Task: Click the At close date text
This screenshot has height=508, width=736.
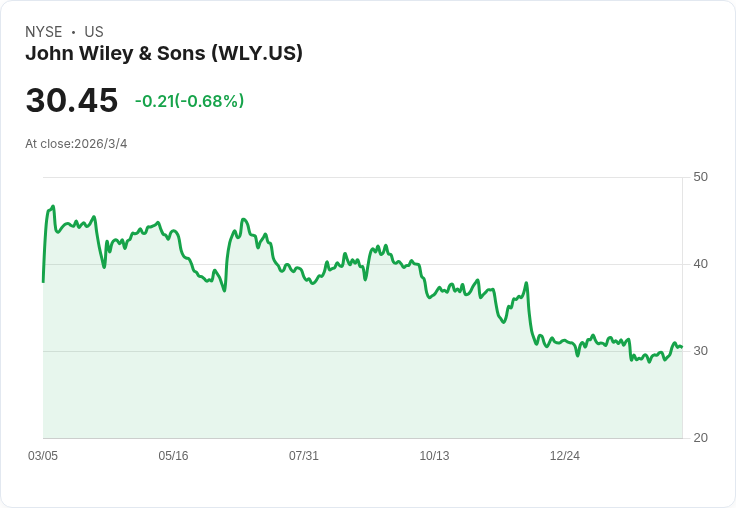Action: 76,144
